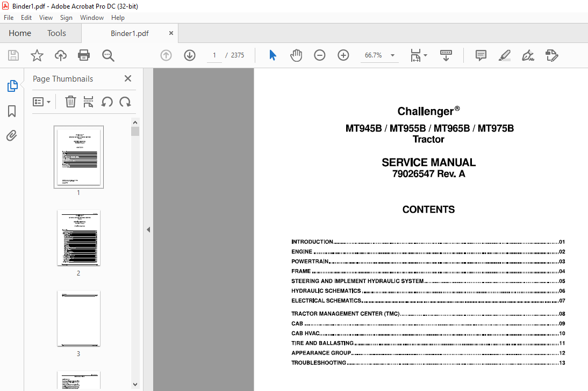Open fit page options dropdown arrow
The width and height of the screenshot is (588, 391).
[x=425, y=55]
